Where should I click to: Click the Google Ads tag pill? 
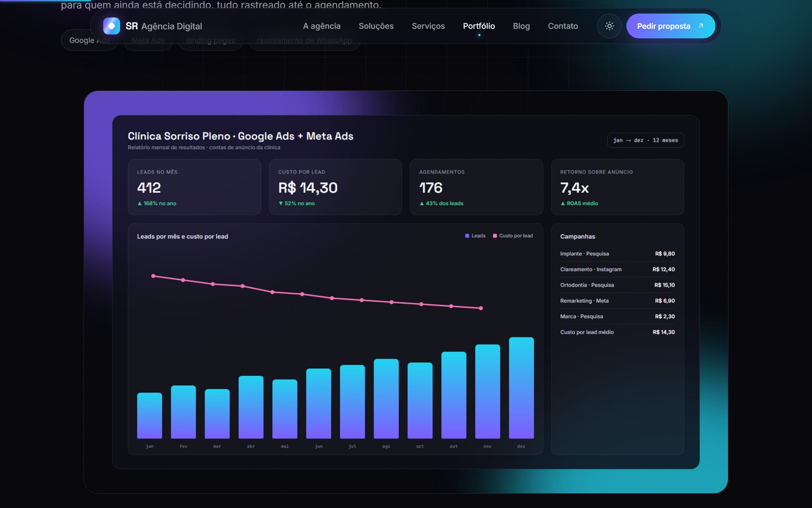[89, 40]
